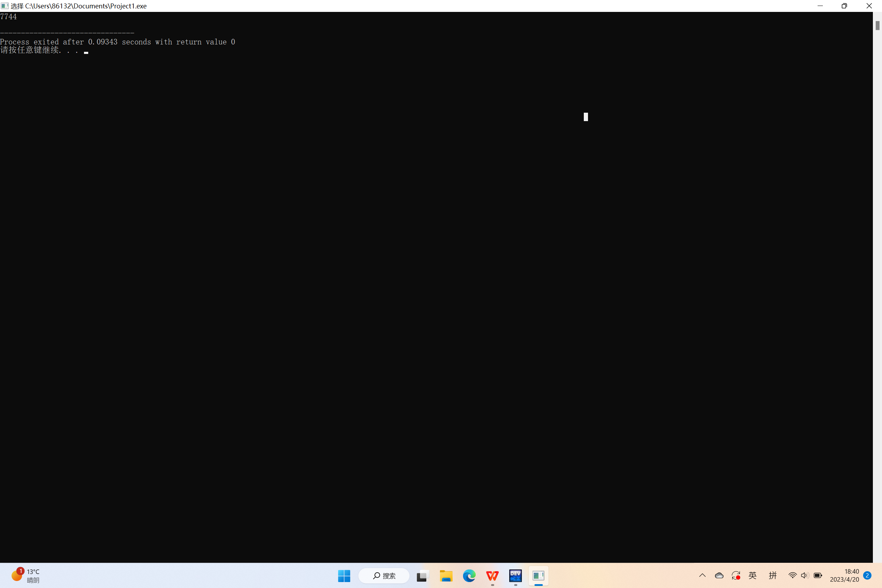Open the notification center badge showing 2
This screenshot has height=588, width=882.
867,575
